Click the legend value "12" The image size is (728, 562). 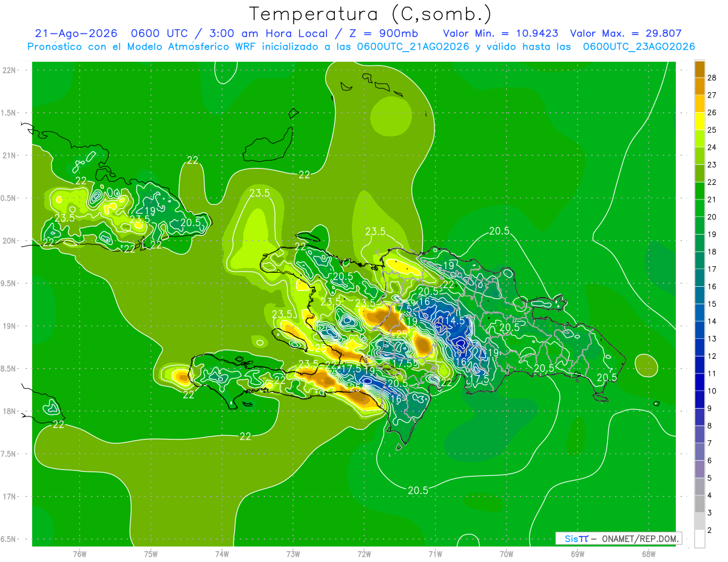pos(712,356)
